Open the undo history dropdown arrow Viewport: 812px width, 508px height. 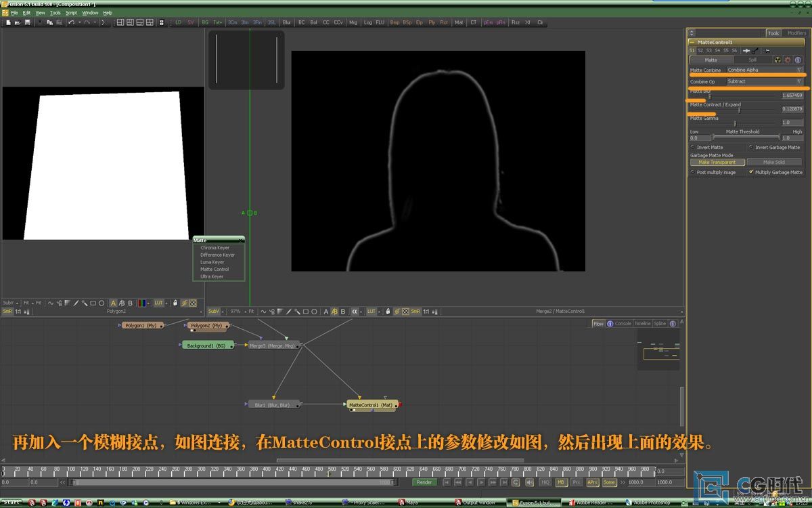[80, 22]
